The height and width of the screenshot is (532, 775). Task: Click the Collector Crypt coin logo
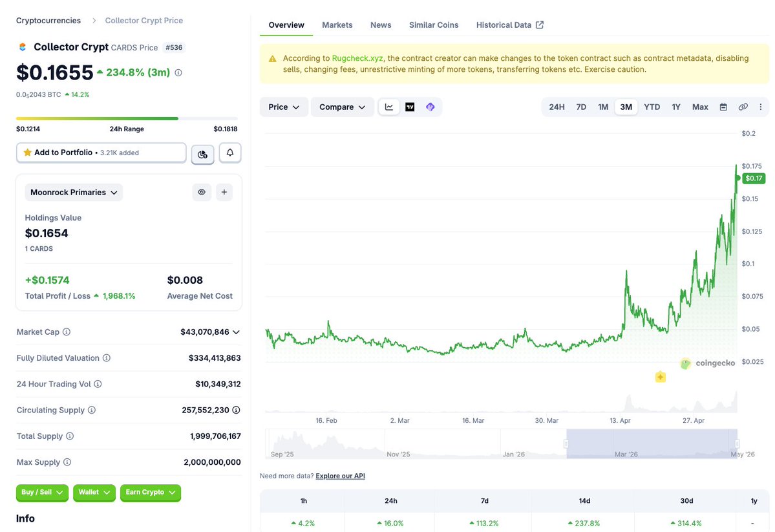coord(22,47)
